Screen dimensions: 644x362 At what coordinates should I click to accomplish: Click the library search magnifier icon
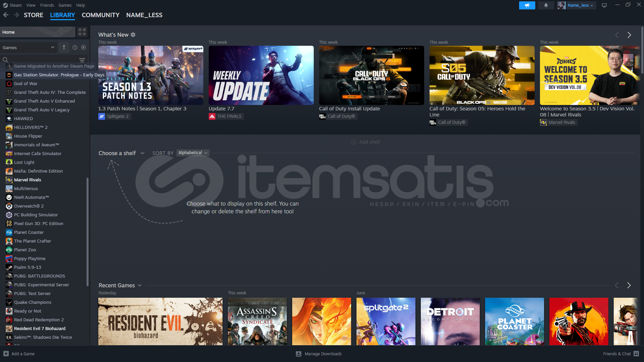coord(5,60)
